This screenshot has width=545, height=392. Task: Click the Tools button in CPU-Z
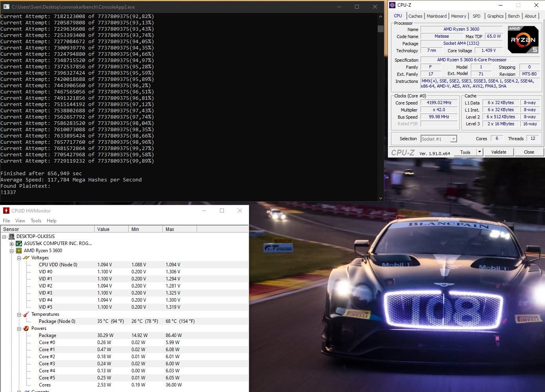[465, 152]
